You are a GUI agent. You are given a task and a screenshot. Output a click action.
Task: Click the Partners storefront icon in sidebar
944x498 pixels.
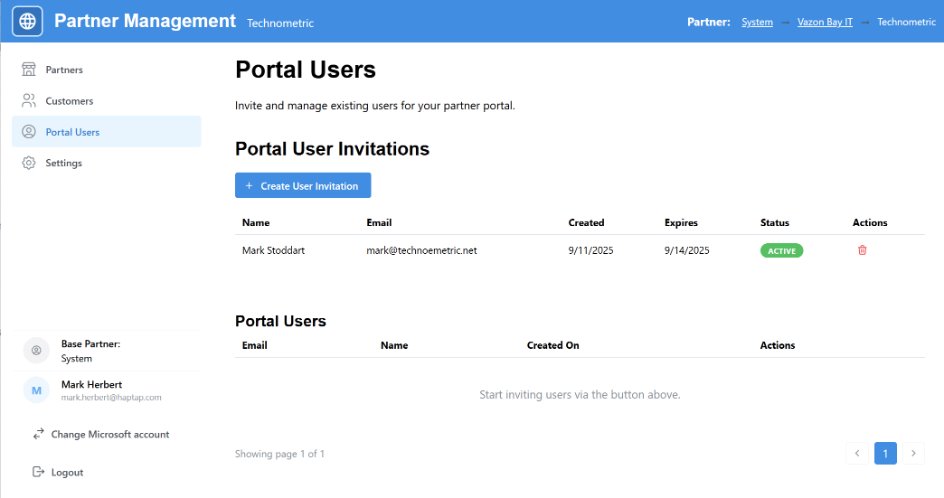click(29, 70)
